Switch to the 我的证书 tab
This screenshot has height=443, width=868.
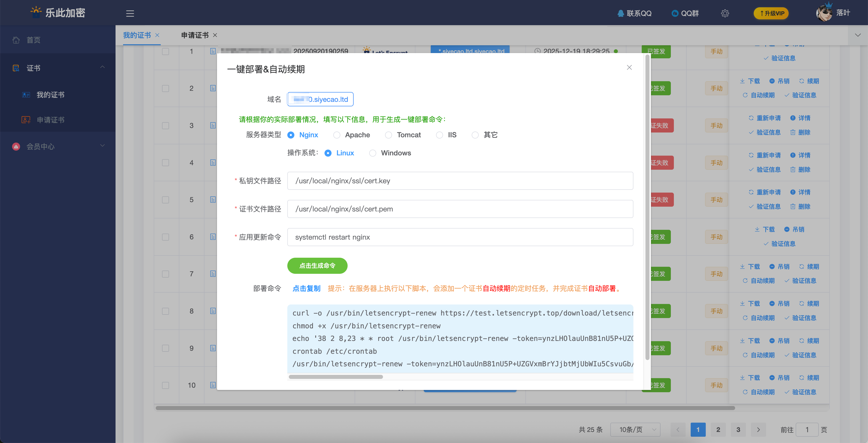137,35
